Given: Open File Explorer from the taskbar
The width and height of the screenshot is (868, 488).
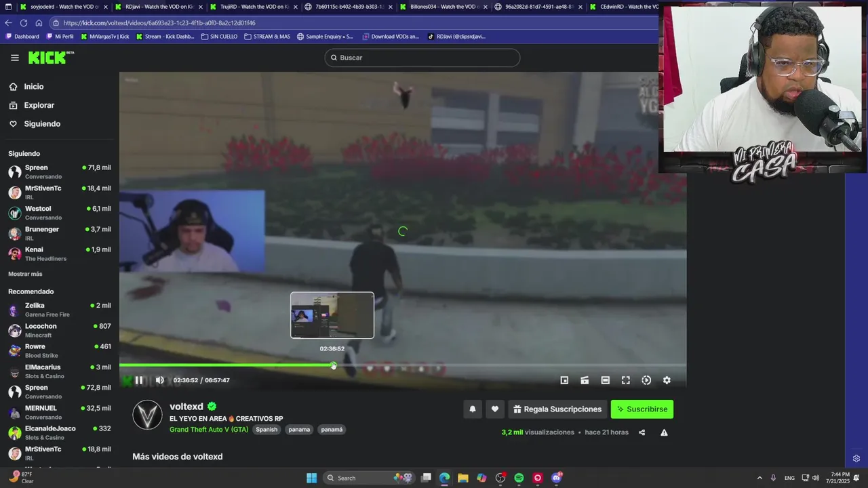Looking at the screenshot, I should [462, 478].
